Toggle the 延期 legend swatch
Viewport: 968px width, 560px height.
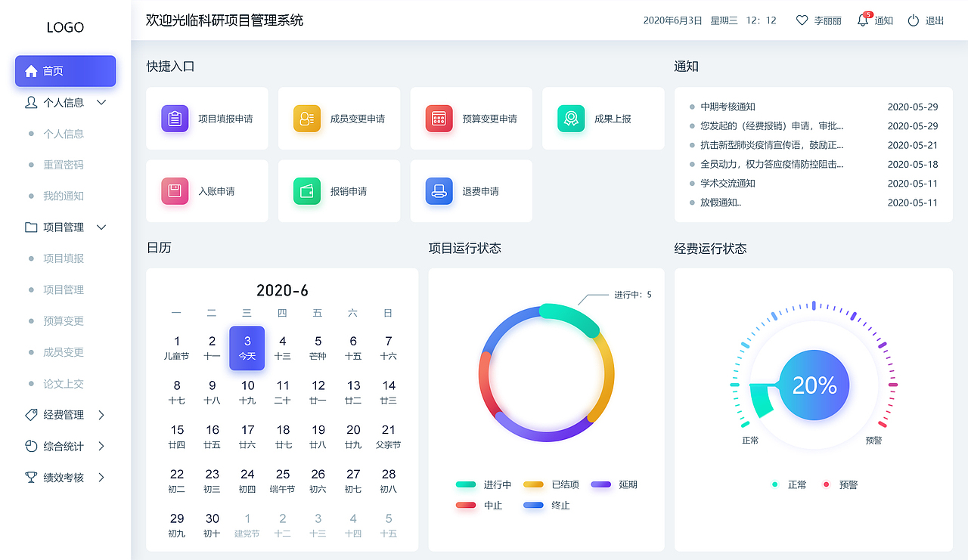click(x=600, y=485)
